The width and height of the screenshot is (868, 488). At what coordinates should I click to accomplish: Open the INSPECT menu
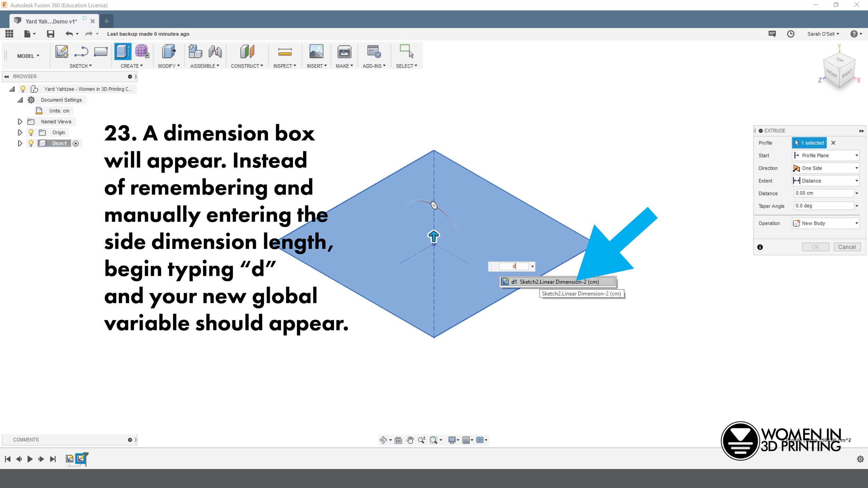coord(284,66)
